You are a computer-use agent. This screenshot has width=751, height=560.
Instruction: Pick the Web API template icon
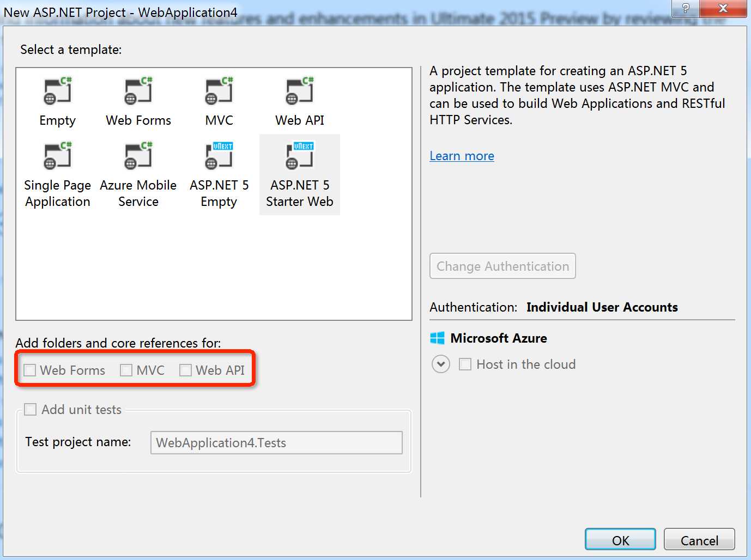pos(300,91)
